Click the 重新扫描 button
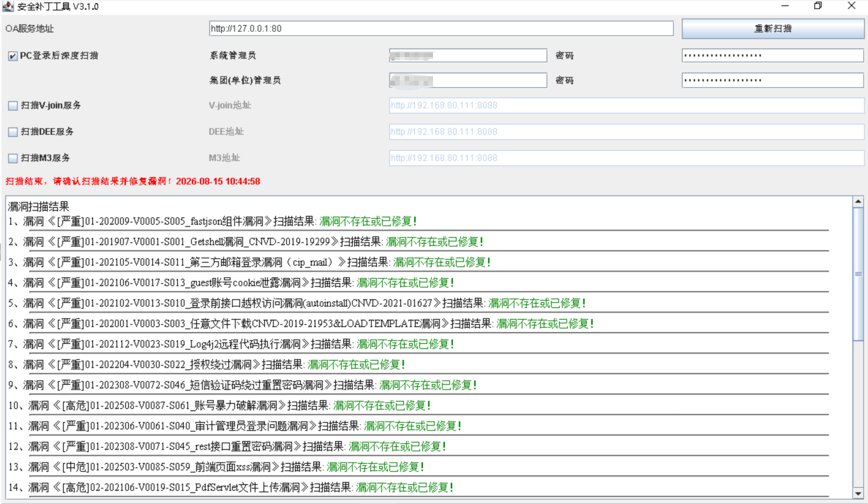This screenshot has height=504, width=868. [x=773, y=29]
